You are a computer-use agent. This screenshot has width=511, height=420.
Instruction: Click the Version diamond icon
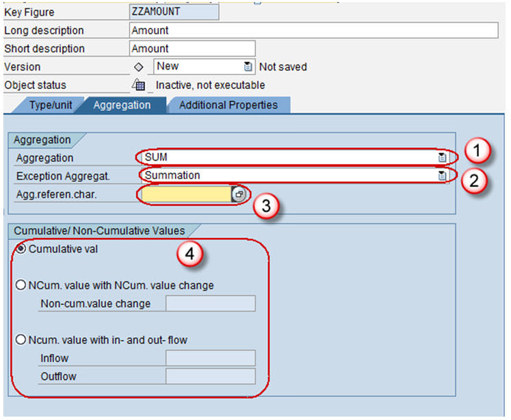[x=139, y=67]
